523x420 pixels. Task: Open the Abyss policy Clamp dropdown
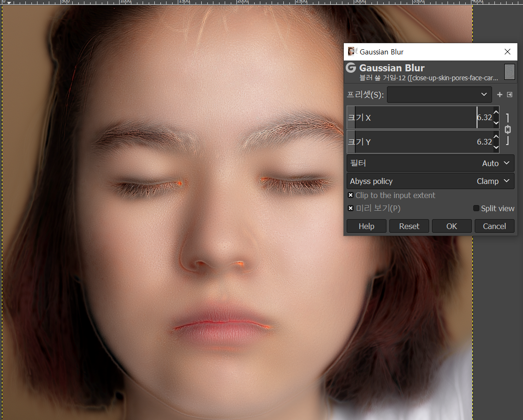[x=430, y=181]
